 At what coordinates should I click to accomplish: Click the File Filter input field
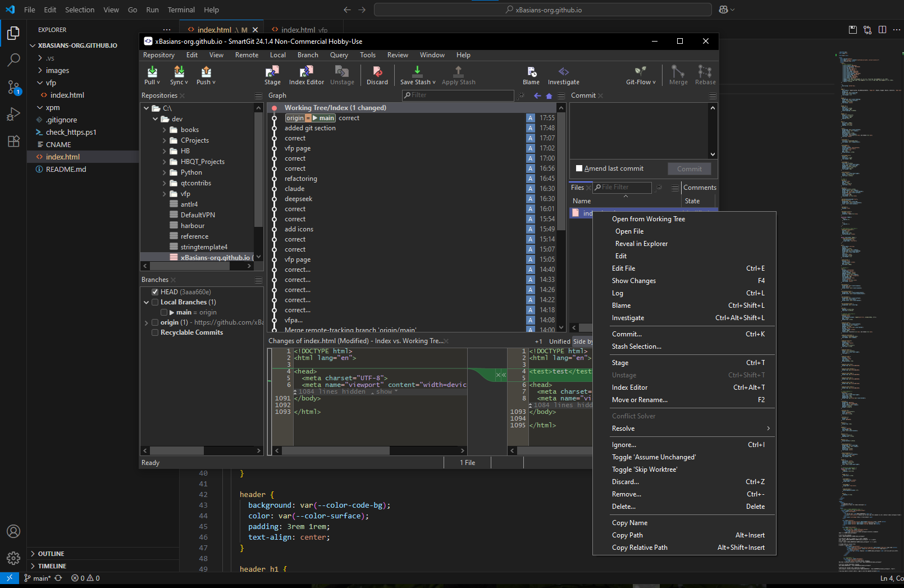tap(622, 188)
